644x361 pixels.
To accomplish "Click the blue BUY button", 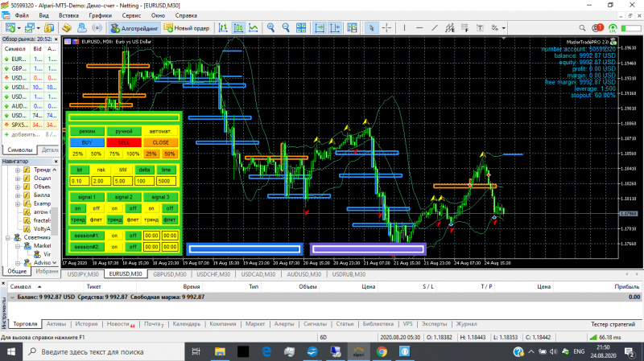I will pos(87,142).
